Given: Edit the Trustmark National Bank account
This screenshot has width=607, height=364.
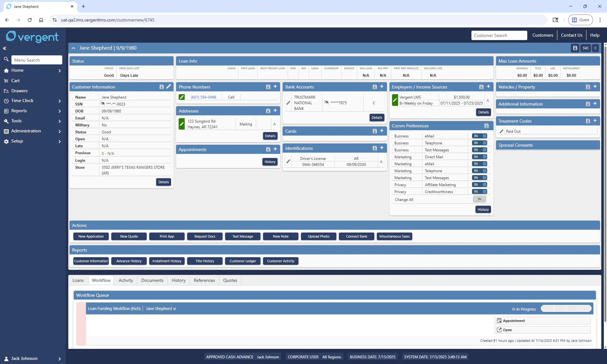Looking at the screenshot, I should point(288,103).
